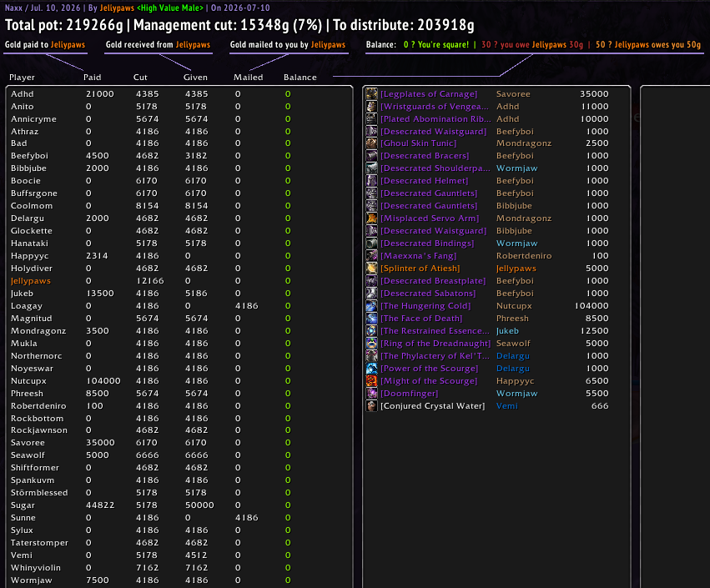Click the Maexxna's Fang item icon
Image resolution: width=710 pixels, height=588 pixels.
tap(372, 256)
